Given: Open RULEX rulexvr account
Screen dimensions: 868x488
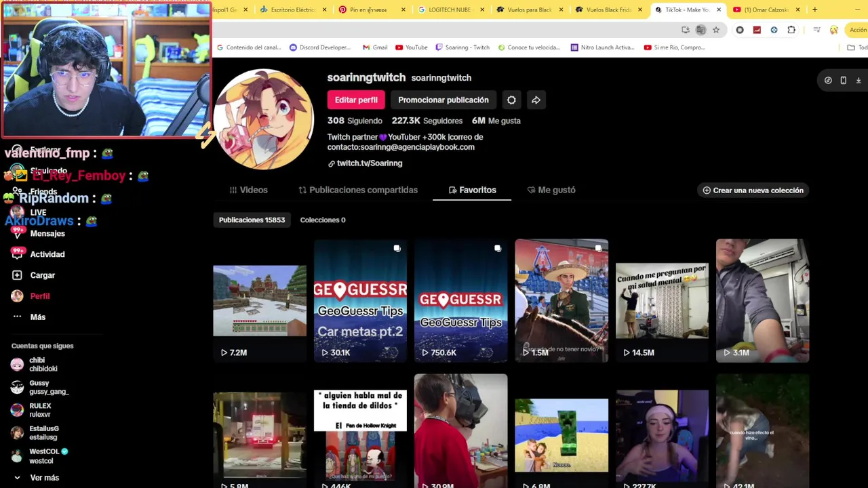Looking at the screenshot, I should [39, 410].
